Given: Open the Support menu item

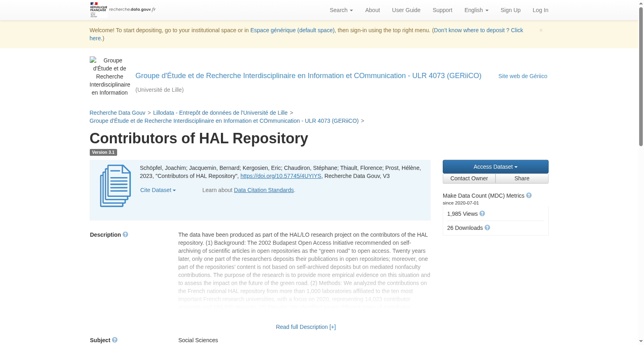Looking at the screenshot, I should pyautogui.click(x=442, y=10).
